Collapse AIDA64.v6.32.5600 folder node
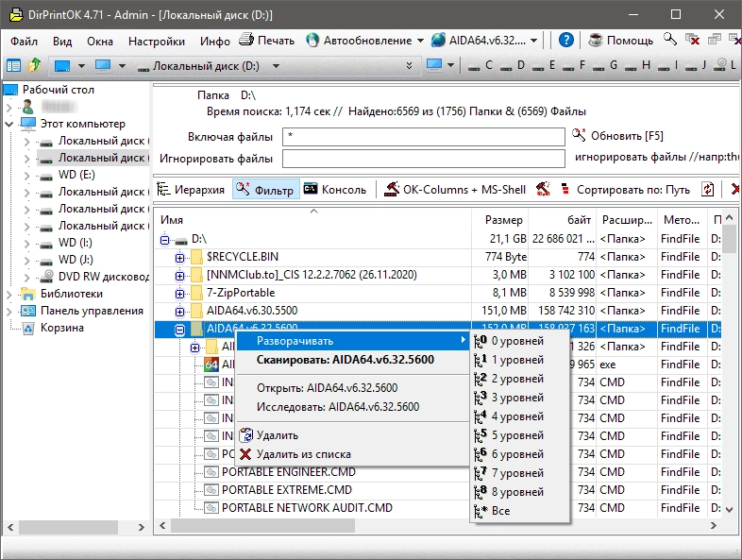 point(179,330)
